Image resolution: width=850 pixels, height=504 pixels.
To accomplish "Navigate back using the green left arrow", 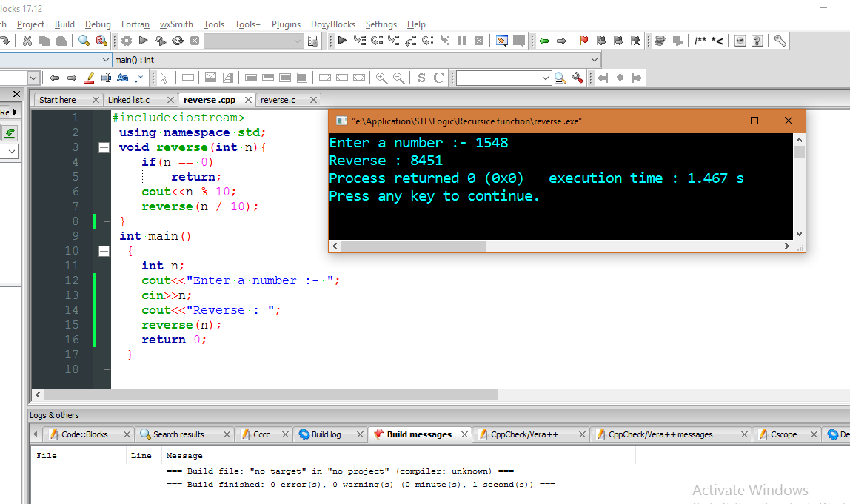I will pos(545,41).
